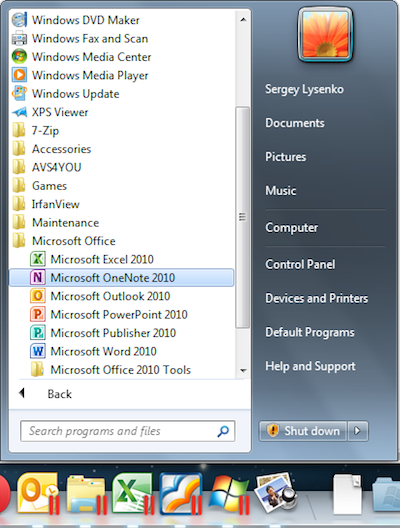400x528 pixels.
Task: Go Back to the previous menu
Action: point(59,394)
